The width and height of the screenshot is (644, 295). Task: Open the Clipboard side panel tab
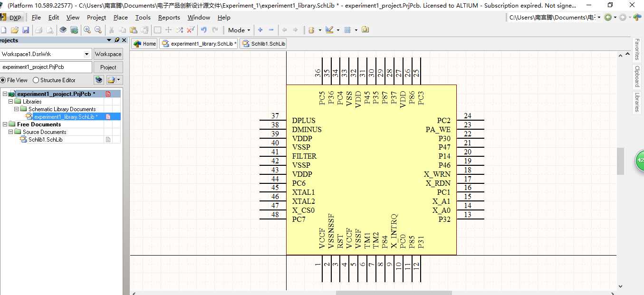[637, 76]
